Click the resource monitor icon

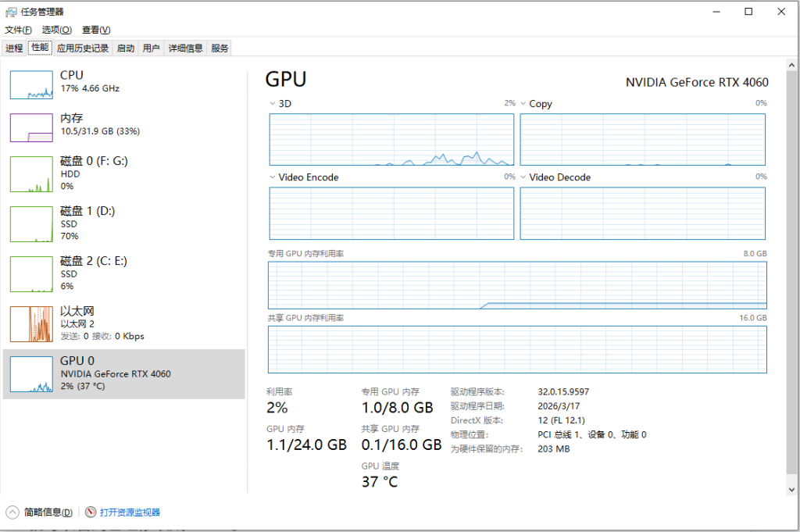point(91,512)
